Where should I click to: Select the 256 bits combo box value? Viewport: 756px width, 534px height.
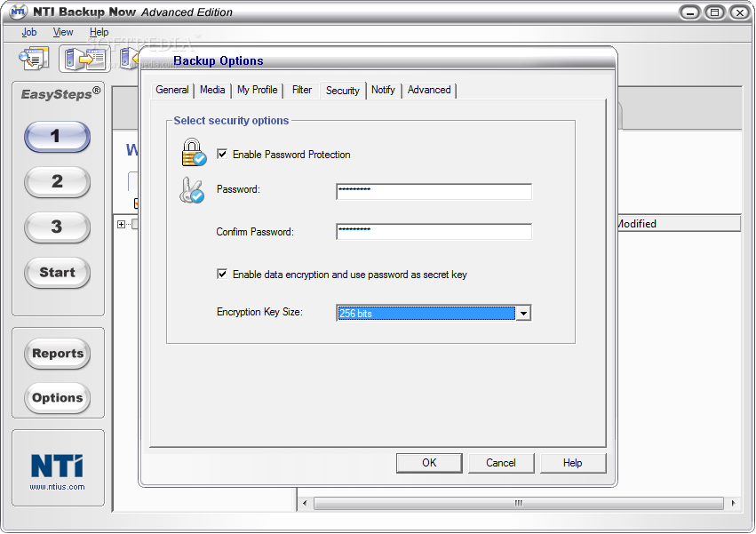[x=426, y=313]
